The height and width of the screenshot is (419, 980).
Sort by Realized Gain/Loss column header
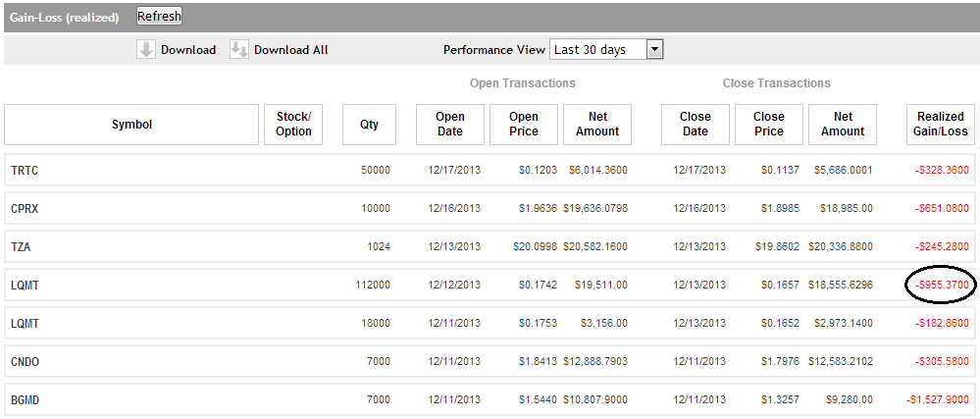(x=942, y=125)
